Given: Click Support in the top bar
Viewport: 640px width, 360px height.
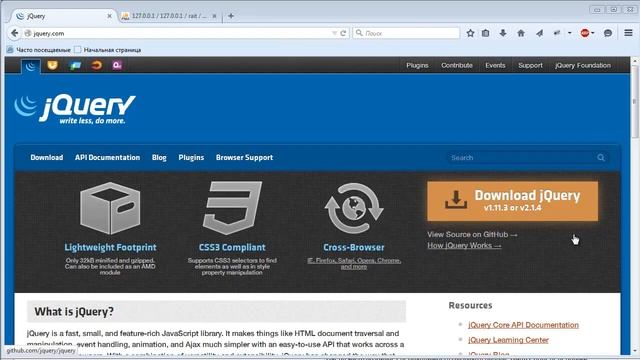Looking at the screenshot, I should click(530, 65).
